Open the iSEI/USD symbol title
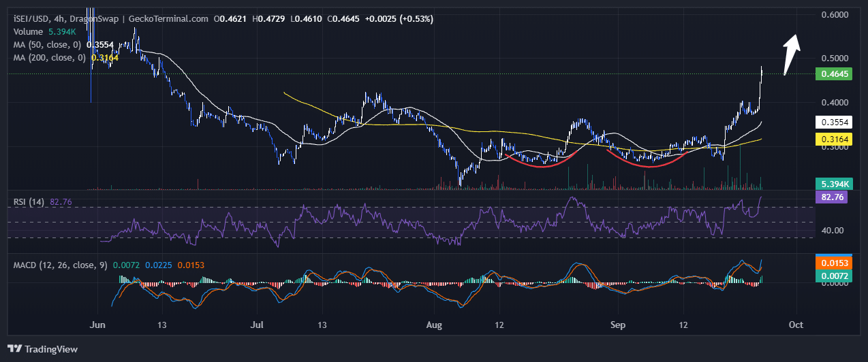The height and width of the screenshot is (362, 868). point(29,18)
